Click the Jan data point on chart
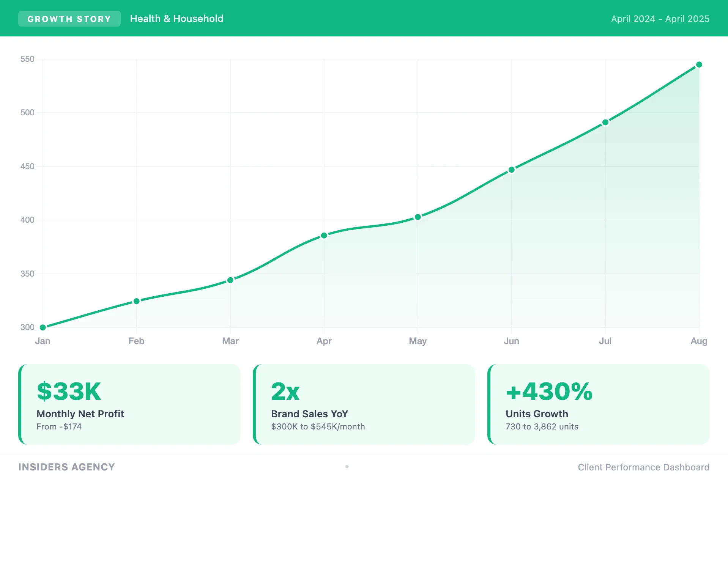This screenshot has width=728, height=563. (x=43, y=327)
